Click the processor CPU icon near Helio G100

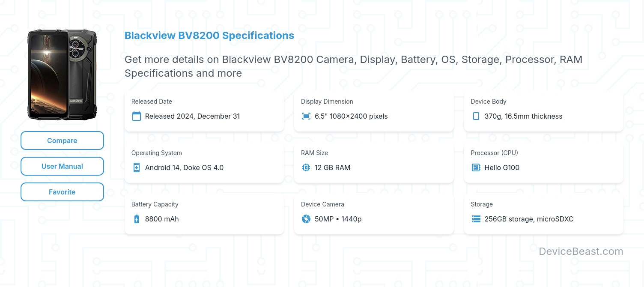click(x=476, y=167)
